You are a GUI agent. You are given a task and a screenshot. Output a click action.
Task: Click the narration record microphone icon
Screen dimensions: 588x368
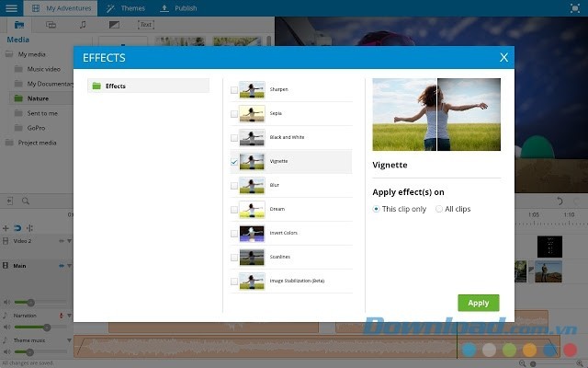(x=61, y=316)
